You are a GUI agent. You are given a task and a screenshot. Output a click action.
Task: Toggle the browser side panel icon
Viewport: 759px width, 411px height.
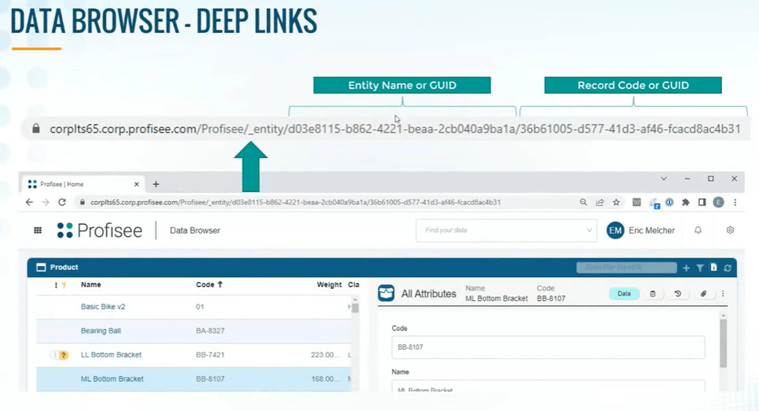pyautogui.click(x=702, y=202)
